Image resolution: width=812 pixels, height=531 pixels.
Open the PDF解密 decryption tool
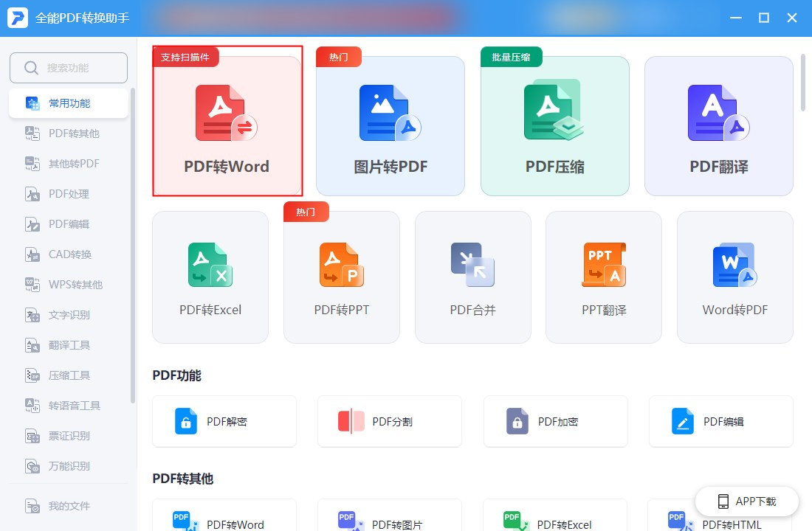pyautogui.click(x=224, y=421)
